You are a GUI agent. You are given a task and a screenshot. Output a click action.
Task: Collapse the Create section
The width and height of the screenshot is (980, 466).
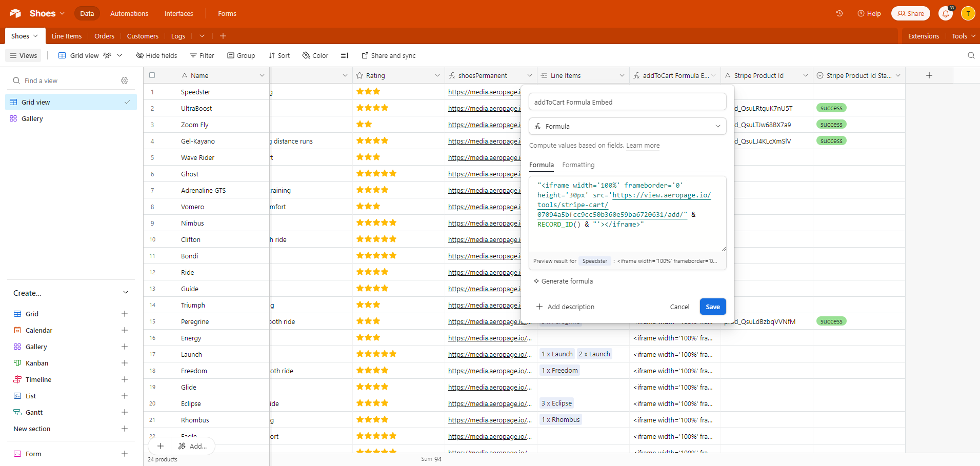[126, 293]
